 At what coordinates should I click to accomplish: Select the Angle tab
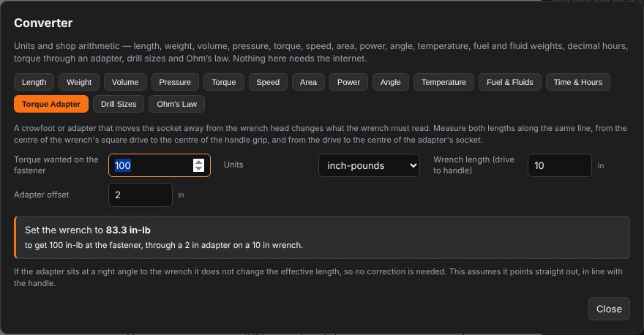tap(391, 82)
